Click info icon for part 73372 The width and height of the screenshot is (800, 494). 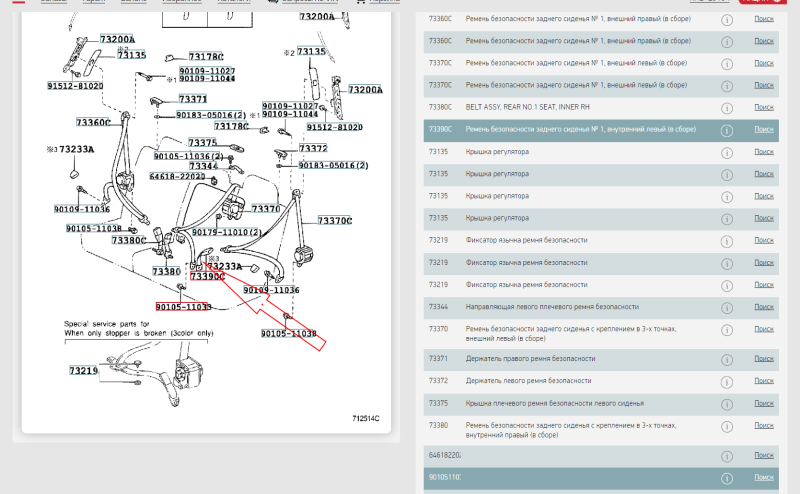click(727, 381)
